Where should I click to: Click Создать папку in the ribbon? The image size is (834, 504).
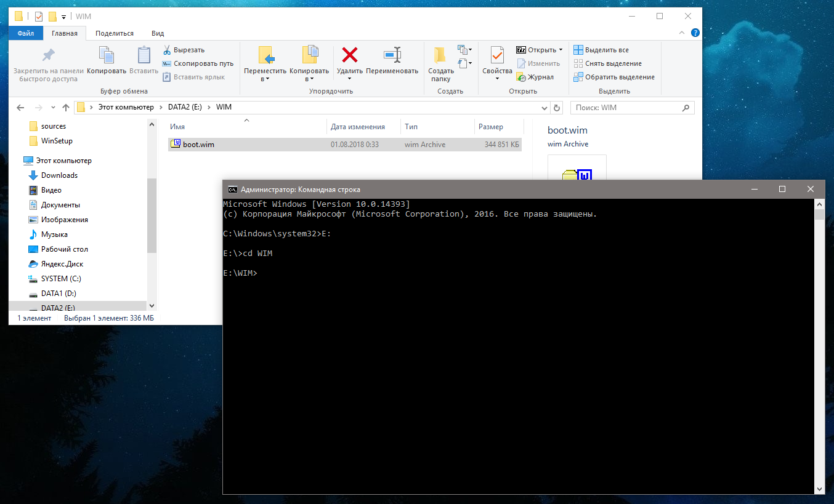tap(441, 64)
